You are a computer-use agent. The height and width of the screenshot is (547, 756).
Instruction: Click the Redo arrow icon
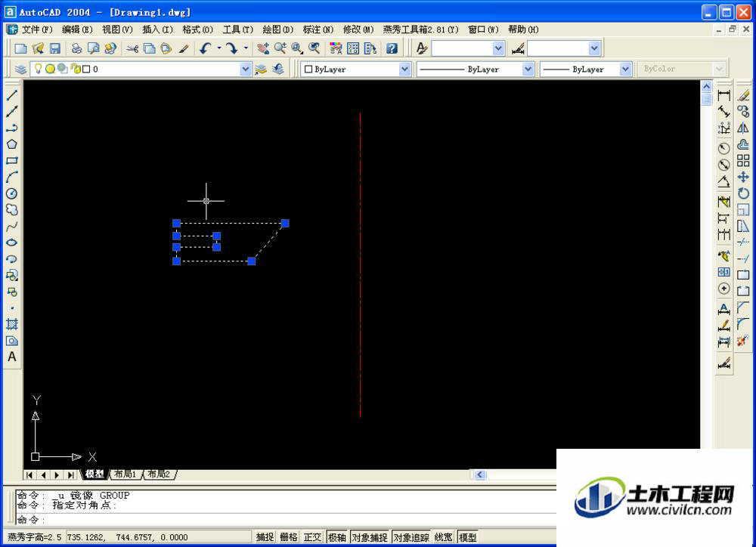pyautogui.click(x=232, y=48)
